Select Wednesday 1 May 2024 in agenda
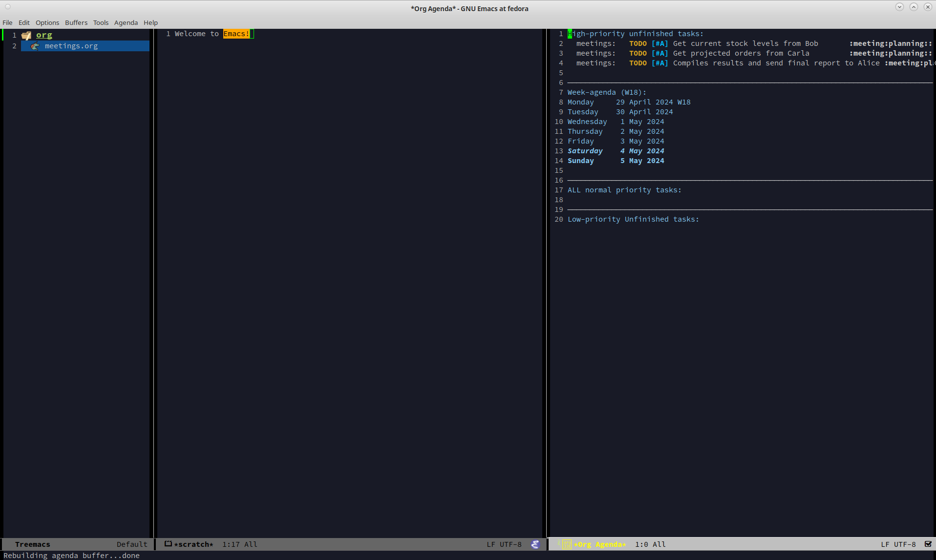Image resolution: width=936 pixels, height=560 pixels. 616,122
